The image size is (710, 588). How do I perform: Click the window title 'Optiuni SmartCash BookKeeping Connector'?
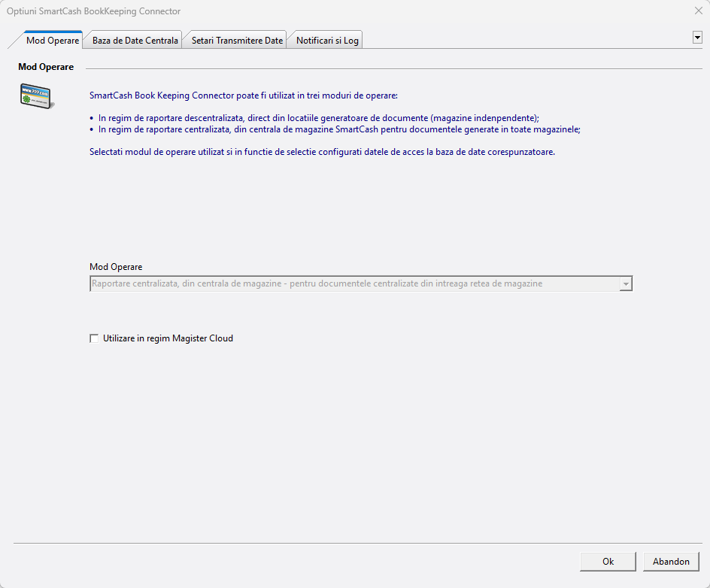click(x=93, y=11)
